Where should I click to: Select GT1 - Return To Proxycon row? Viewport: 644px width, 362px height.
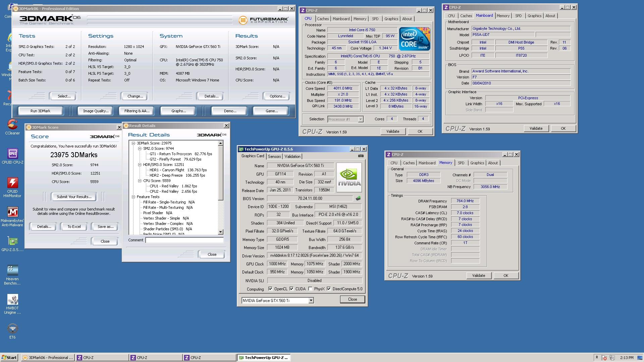(181, 154)
